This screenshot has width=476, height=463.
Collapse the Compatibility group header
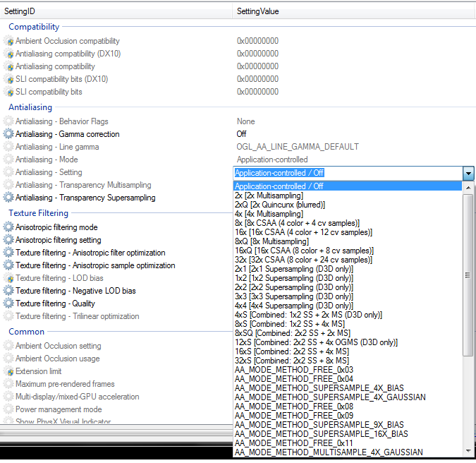point(34,27)
